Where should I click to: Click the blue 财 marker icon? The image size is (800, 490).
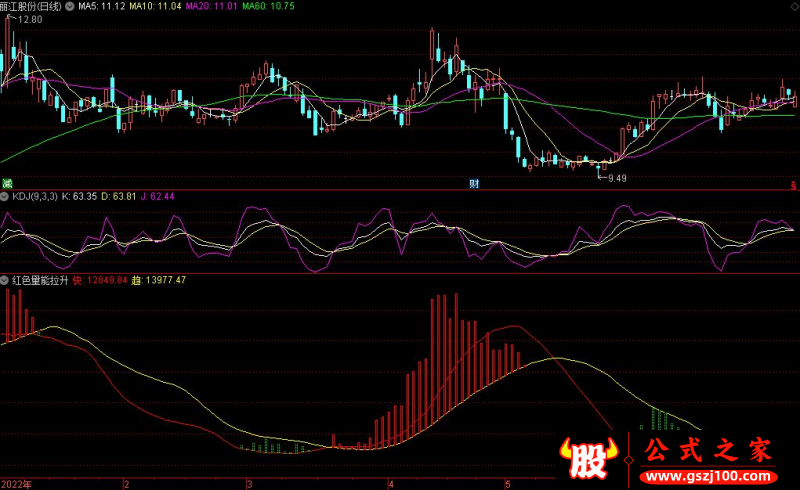[474, 183]
